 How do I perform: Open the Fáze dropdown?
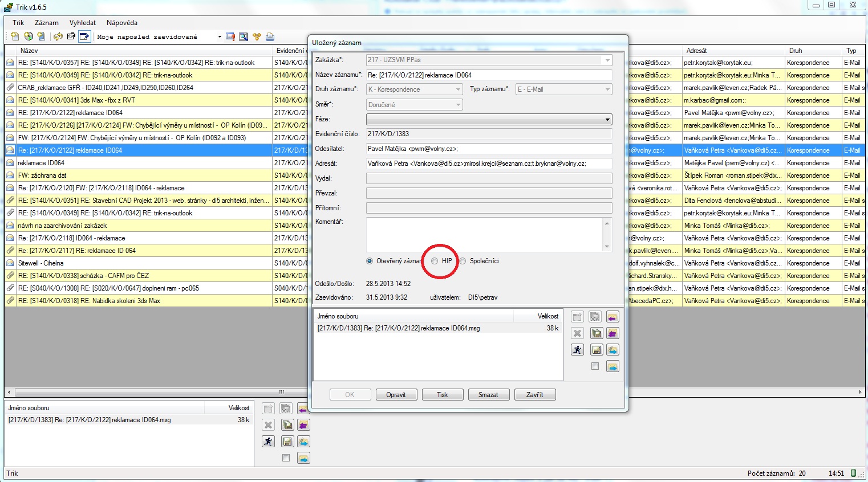coord(607,120)
